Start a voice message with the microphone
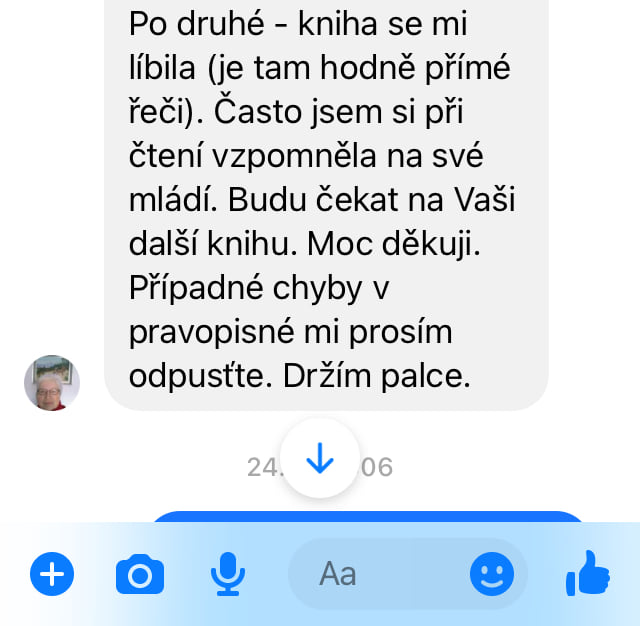640x626 pixels. (x=228, y=574)
